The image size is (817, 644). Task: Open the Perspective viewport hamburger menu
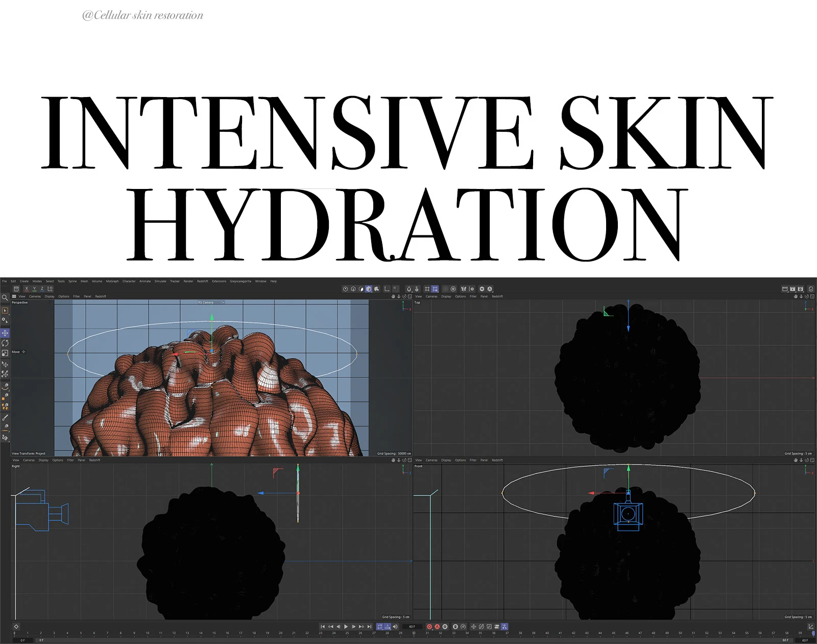(14, 296)
